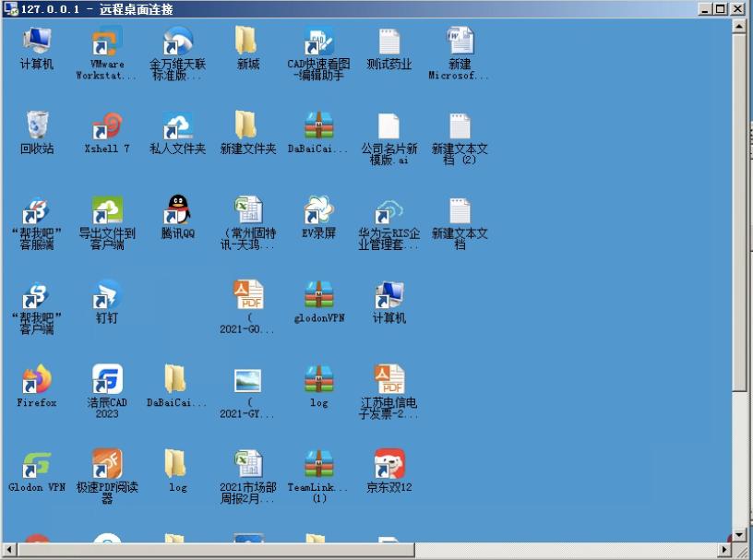This screenshot has width=753, height=560.
Task: Open EV录屏 screen recorder
Action: click(x=318, y=214)
